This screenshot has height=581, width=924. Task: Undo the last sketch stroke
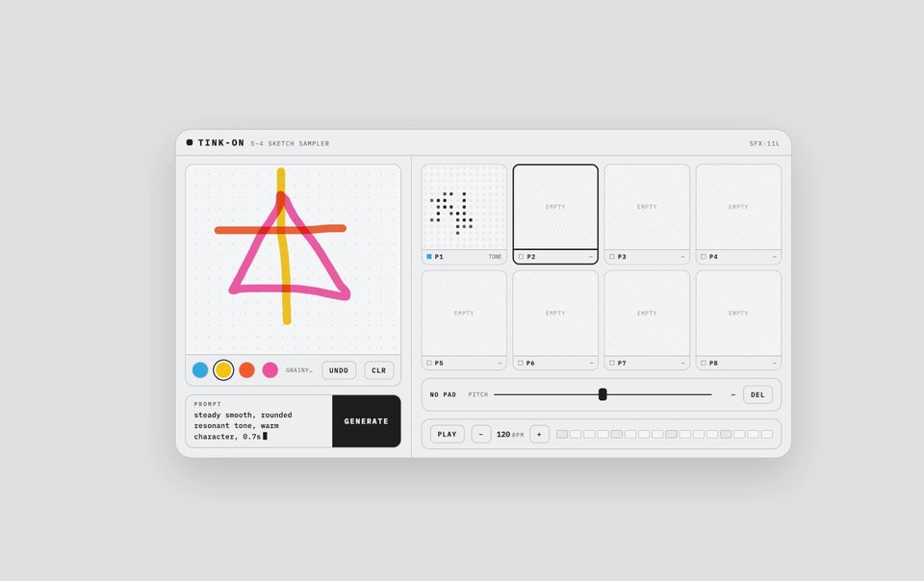339,370
